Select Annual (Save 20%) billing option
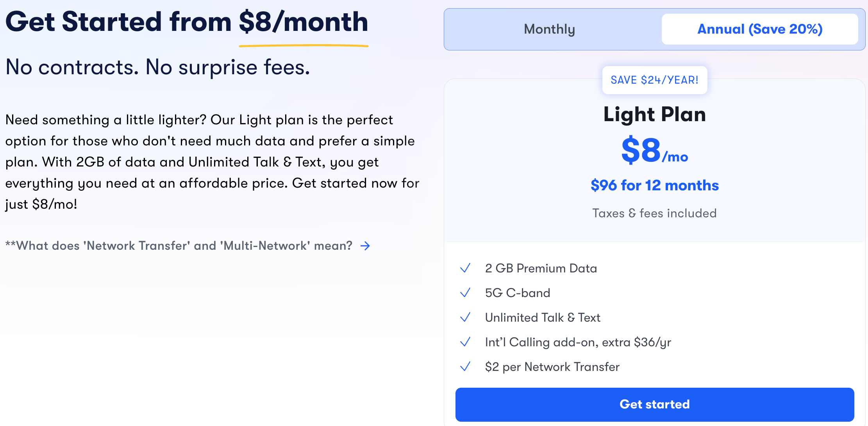 pos(759,29)
